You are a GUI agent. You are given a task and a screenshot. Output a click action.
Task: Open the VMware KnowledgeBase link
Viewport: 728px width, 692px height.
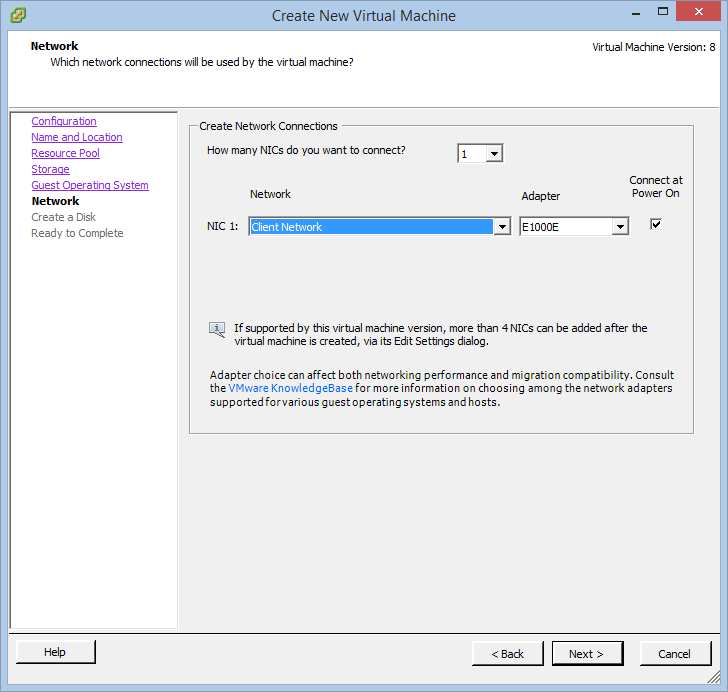(291, 388)
